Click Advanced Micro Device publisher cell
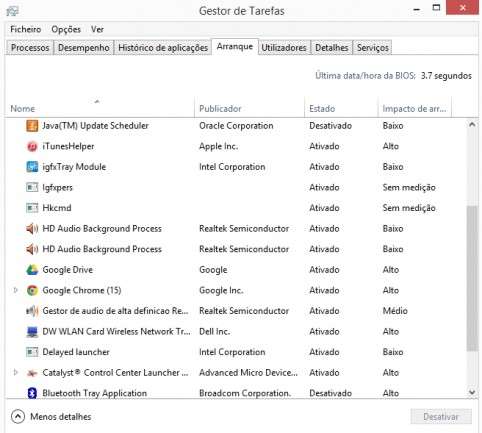 (248, 373)
